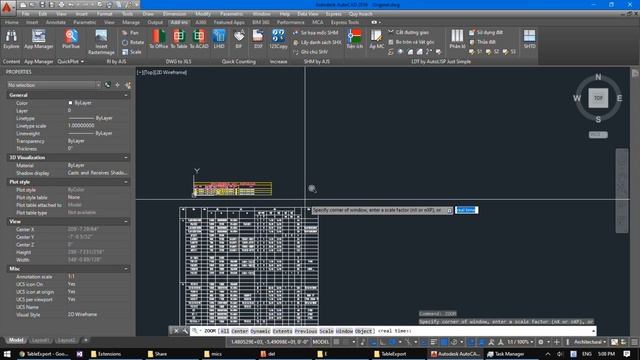Image resolution: width=640 pixels, height=360 pixels.
Task: Click the Model layout tab
Action: coord(16,340)
